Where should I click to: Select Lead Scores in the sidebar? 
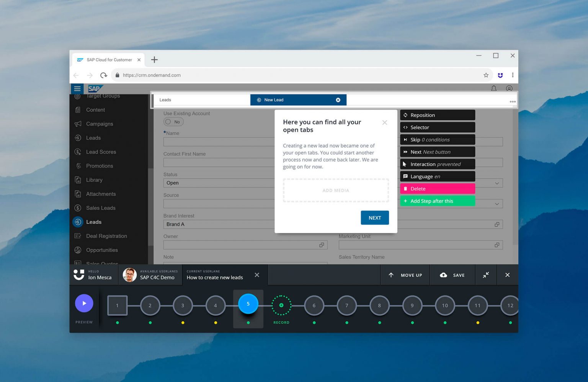tap(101, 152)
